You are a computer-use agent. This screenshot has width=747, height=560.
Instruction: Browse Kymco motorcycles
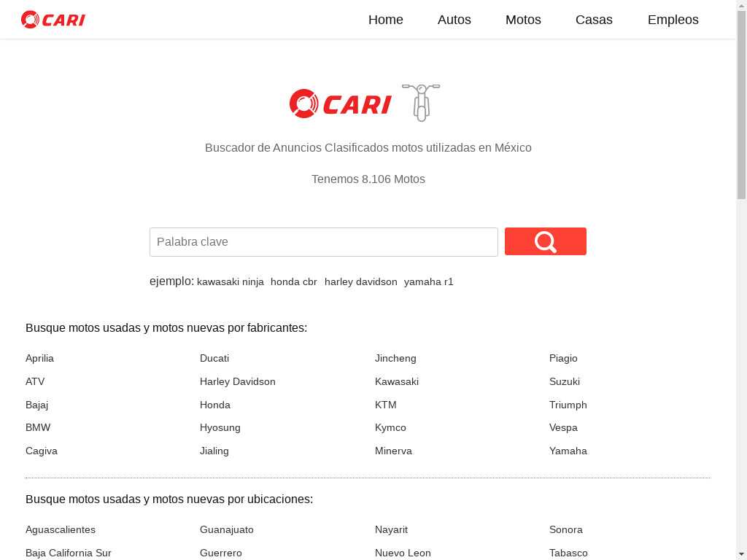(x=391, y=427)
